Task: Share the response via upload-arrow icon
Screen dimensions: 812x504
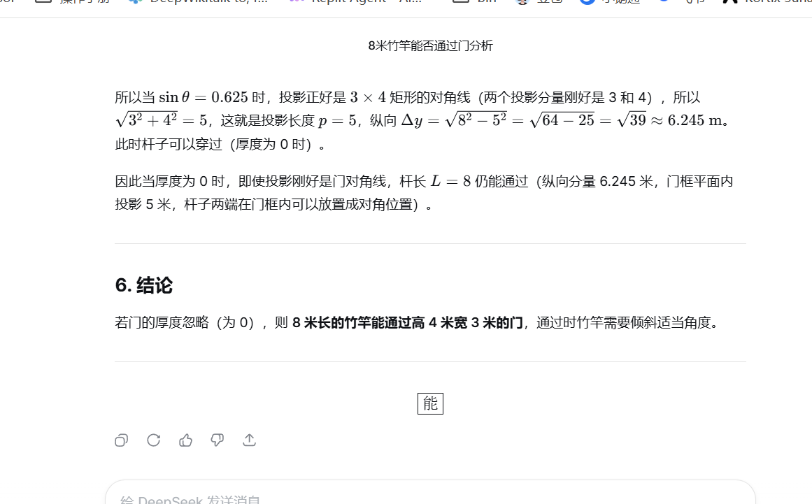Action: tap(250, 440)
